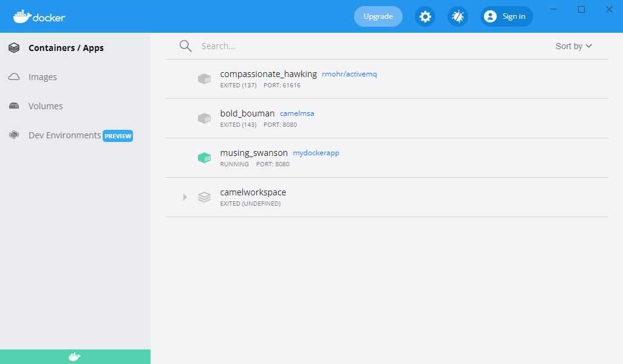The image size is (623, 364).
Task: Click the Images cloud icon
Action: (x=14, y=76)
